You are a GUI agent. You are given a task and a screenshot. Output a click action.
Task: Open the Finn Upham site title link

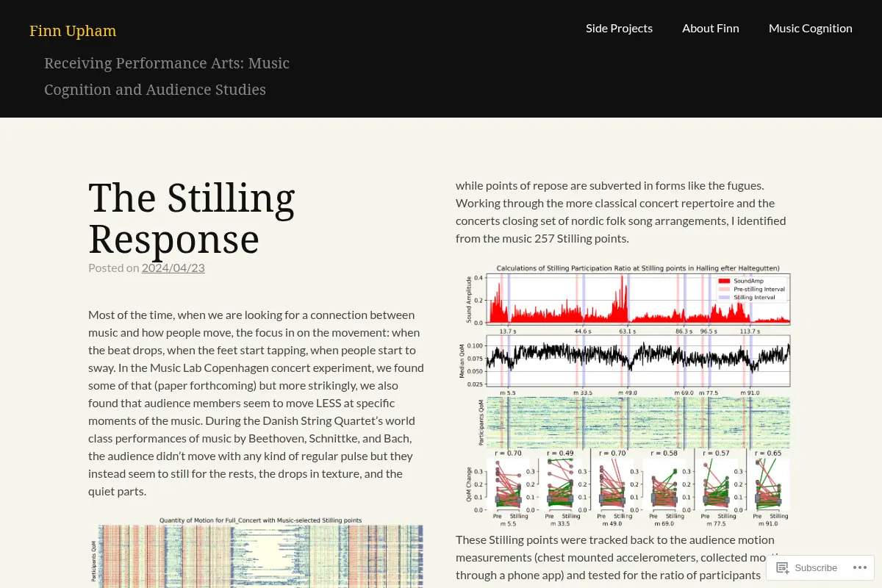(73, 31)
